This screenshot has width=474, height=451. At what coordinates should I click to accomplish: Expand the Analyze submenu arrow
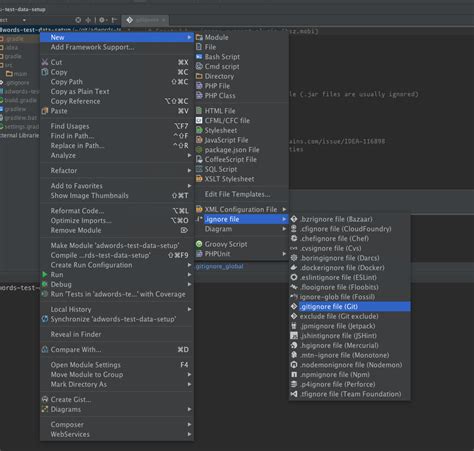pyautogui.click(x=189, y=155)
